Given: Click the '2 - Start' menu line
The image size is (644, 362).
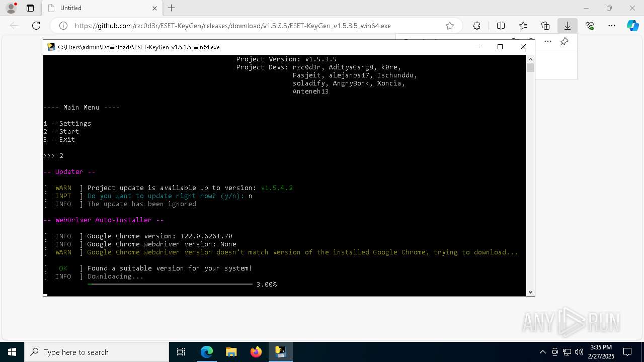Looking at the screenshot, I should [x=61, y=131].
